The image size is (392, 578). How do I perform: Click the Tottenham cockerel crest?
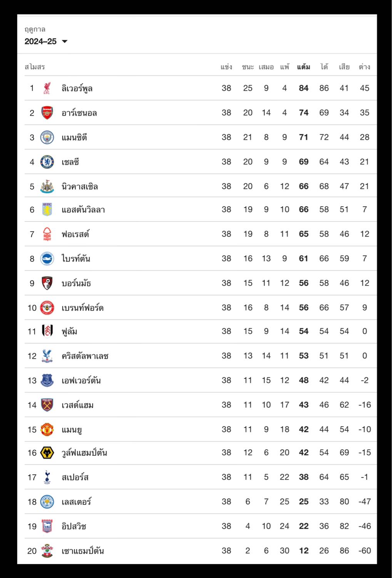click(47, 477)
